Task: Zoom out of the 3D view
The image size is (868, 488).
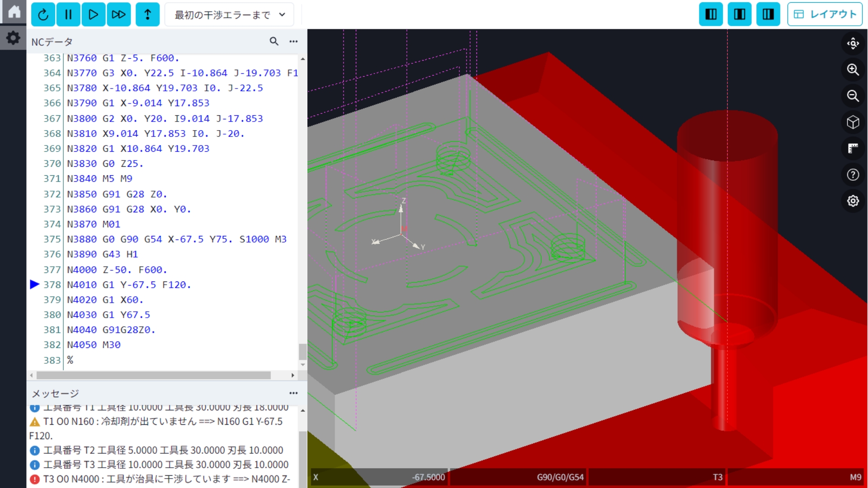Action: [853, 96]
